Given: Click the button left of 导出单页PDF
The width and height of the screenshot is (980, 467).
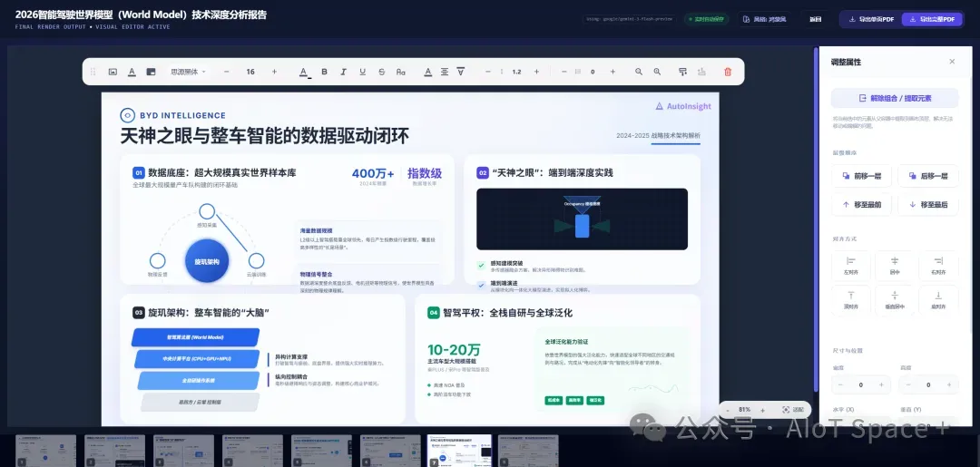Looking at the screenshot, I should pyautogui.click(x=815, y=19).
